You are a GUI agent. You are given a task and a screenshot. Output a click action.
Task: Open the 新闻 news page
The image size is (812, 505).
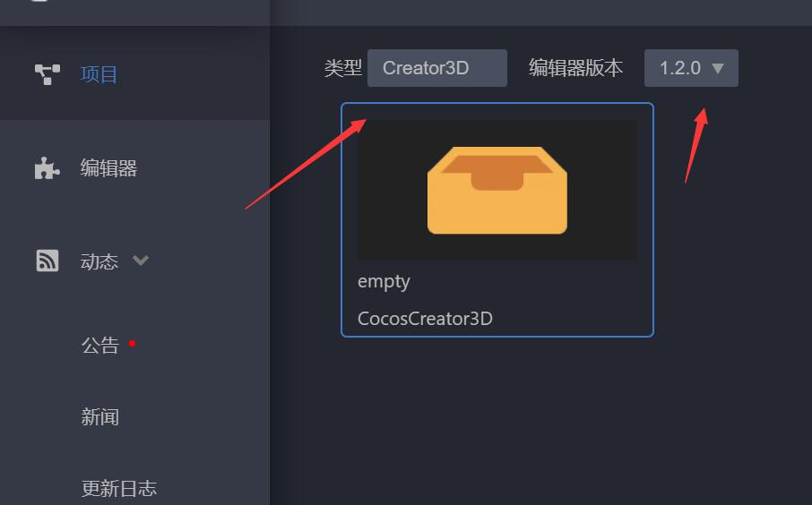point(100,416)
